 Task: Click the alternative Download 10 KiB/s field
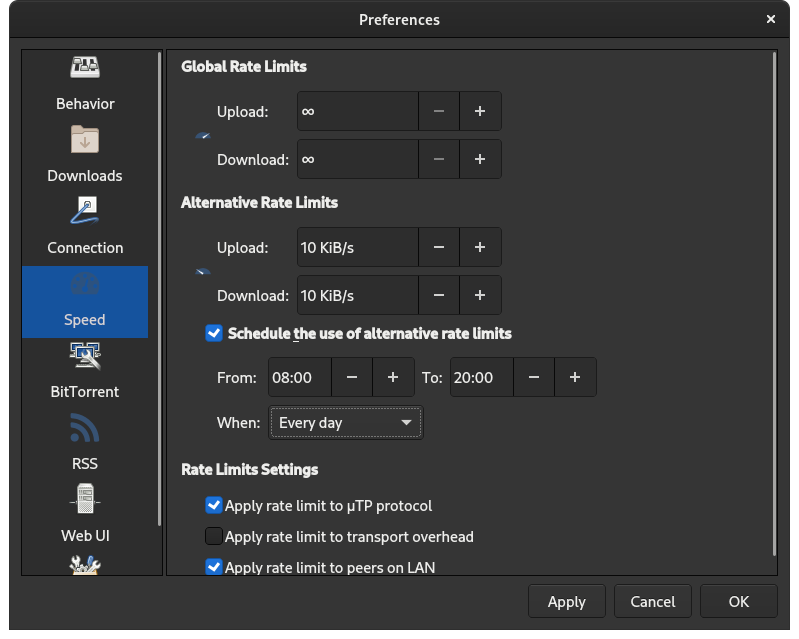tap(358, 295)
